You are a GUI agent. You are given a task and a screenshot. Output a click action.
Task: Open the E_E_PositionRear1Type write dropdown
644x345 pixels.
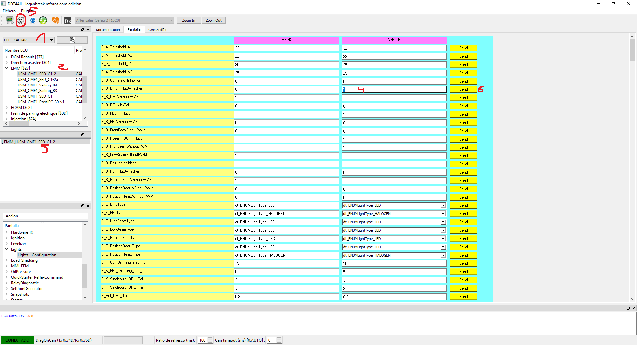(443, 247)
